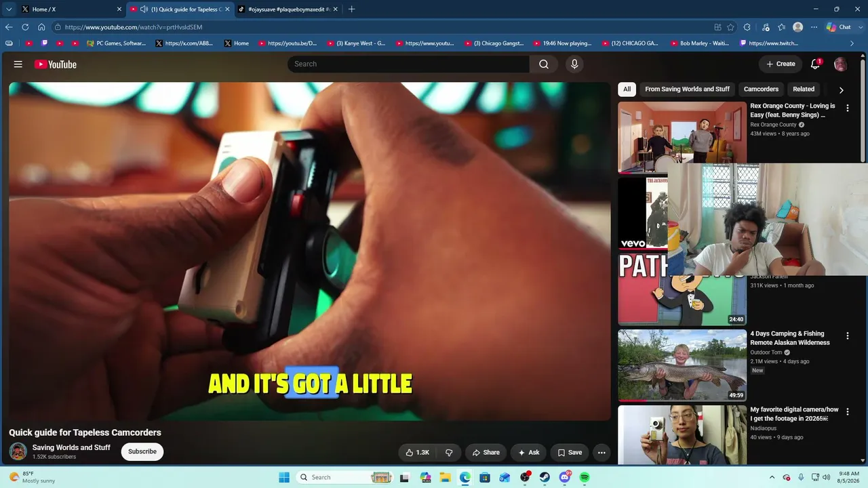Viewport: 868px width, 488px height.
Task: Refresh the page in the browser
Action: pyautogui.click(x=25, y=27)
